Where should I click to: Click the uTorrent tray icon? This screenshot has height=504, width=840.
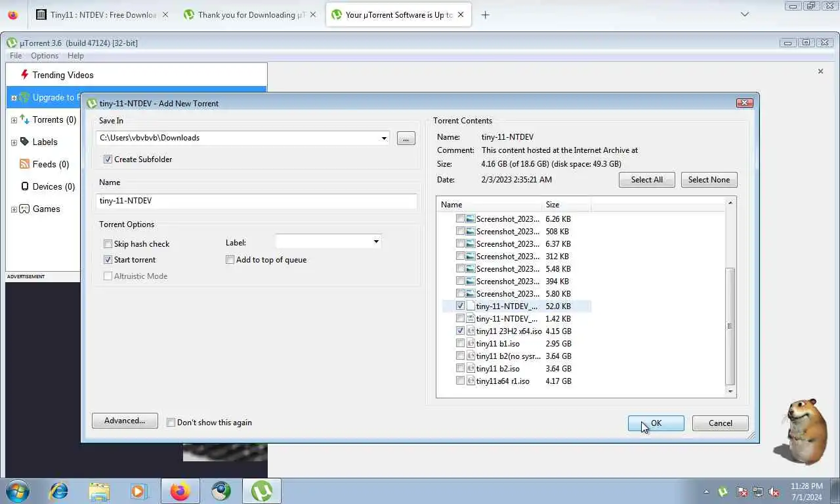pyautogui.click(x=723, y=492)
